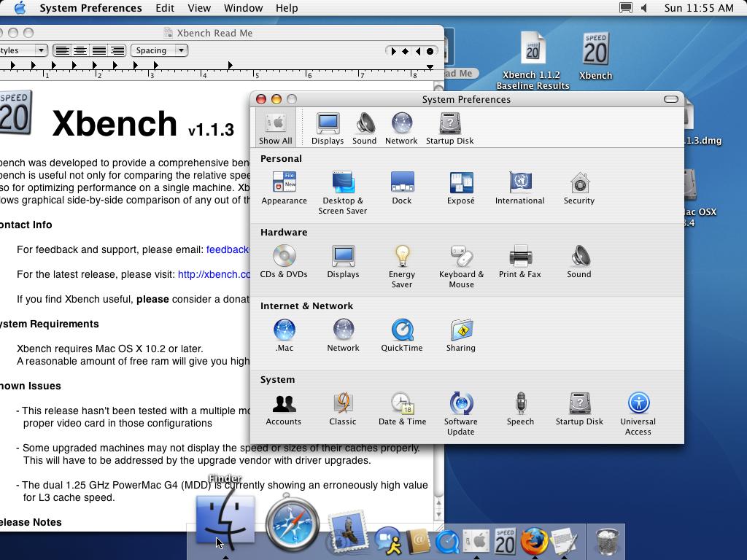Open Network under Internet & Network
The width and height of the screenshot is (747, 560).
pyautogui.click(x=343, y=335)
